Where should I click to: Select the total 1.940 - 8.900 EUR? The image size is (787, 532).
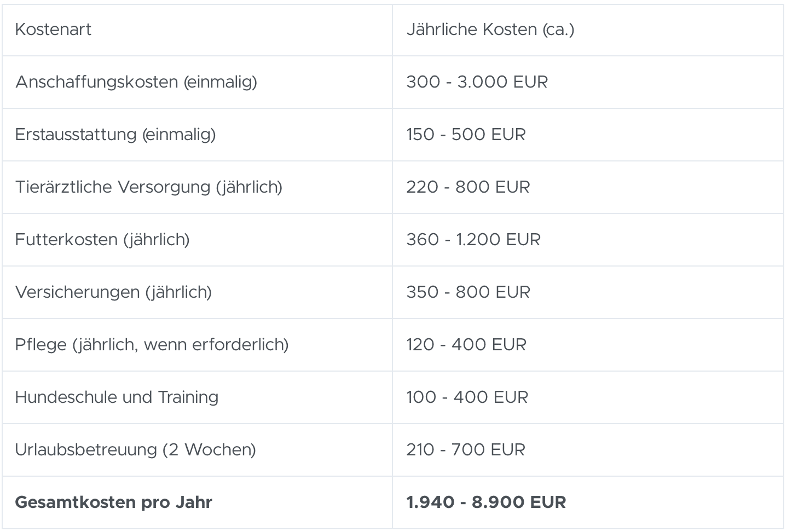[x=486, y=502]
